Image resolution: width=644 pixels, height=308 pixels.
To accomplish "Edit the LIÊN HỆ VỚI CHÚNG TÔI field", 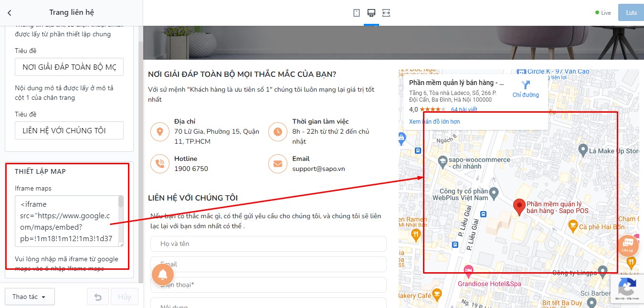I will tap(69, 130).
